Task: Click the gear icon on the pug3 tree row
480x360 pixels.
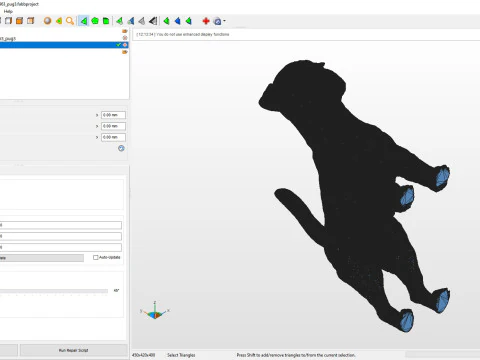Action: click(x=125, y=38)
